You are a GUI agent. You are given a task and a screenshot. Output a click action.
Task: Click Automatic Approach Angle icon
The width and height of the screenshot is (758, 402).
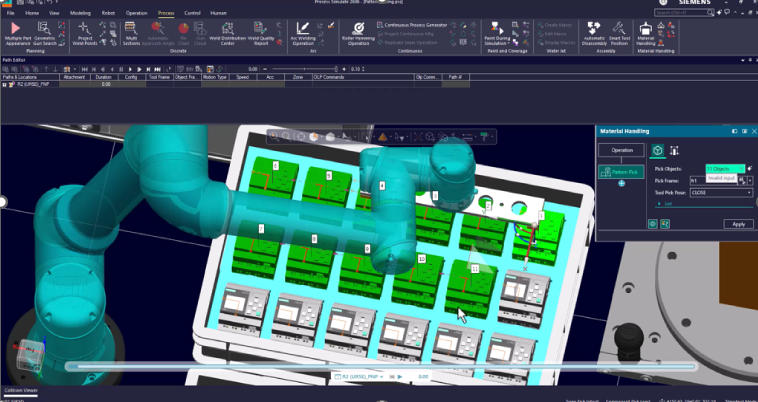click(158, 34)
